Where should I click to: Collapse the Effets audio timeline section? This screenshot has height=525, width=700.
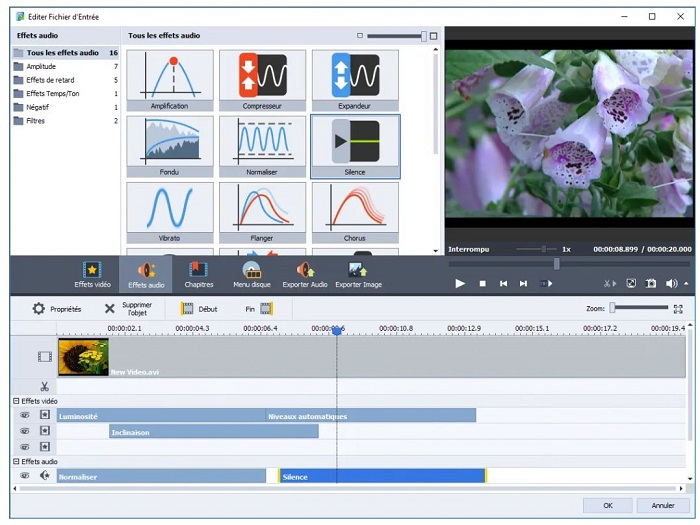(x=16, y=462)
